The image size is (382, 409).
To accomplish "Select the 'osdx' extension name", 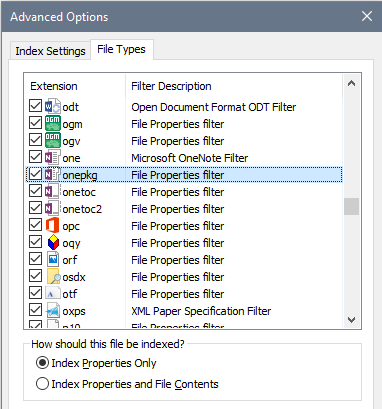I will tap(74, 277).
